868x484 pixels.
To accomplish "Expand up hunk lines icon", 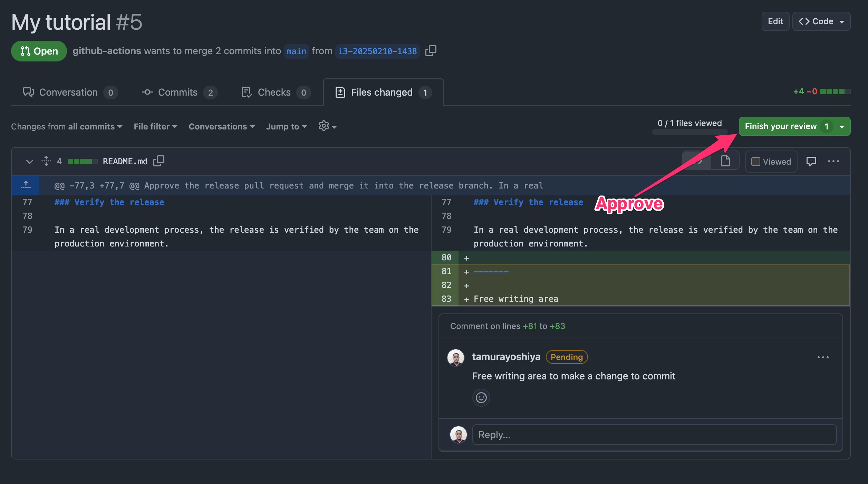I will pos(26,185).
